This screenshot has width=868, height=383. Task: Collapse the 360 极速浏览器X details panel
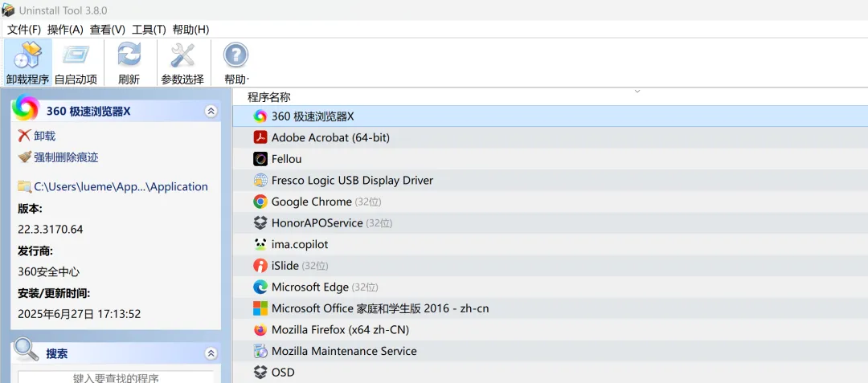tap(211, 111)
